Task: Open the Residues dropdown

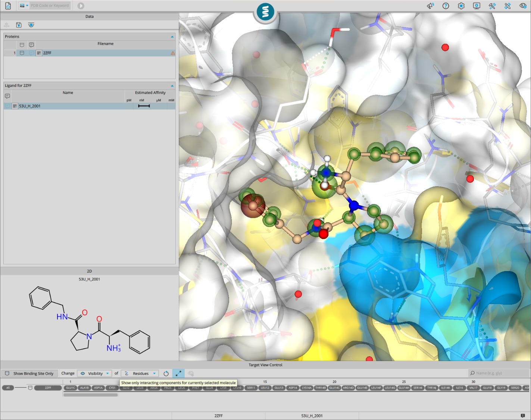Action: 140,373
